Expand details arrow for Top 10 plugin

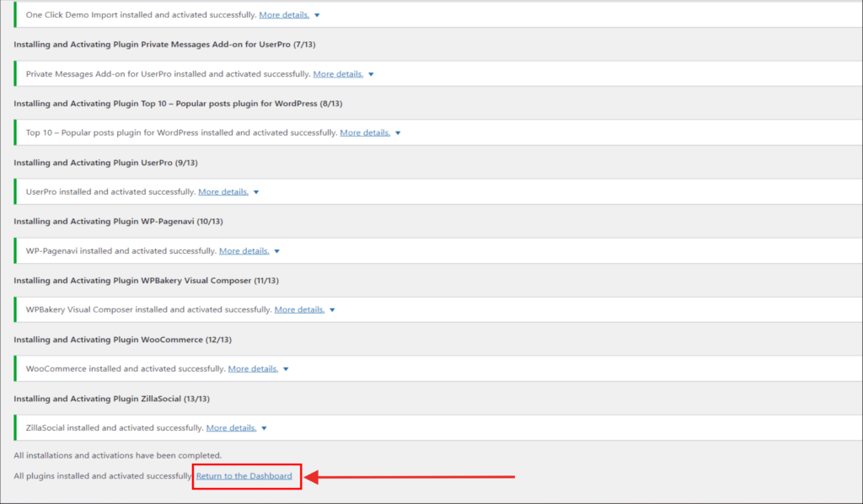(x=398, y=133)
